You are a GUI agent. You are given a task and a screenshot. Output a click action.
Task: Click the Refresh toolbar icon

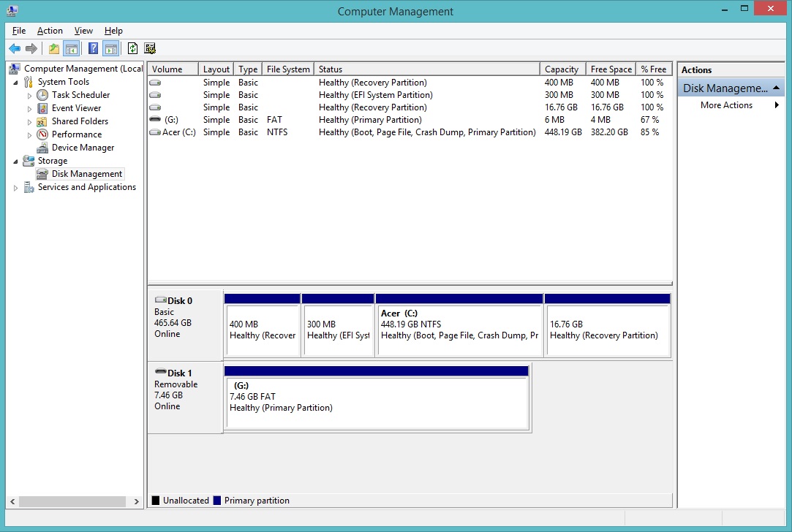click(x=132, y=48)
